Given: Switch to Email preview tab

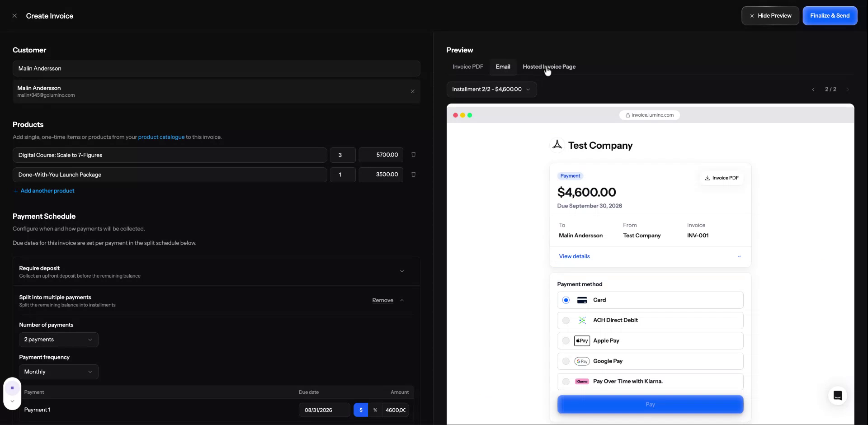Looking at the screenshot, I should coord(503,66).
